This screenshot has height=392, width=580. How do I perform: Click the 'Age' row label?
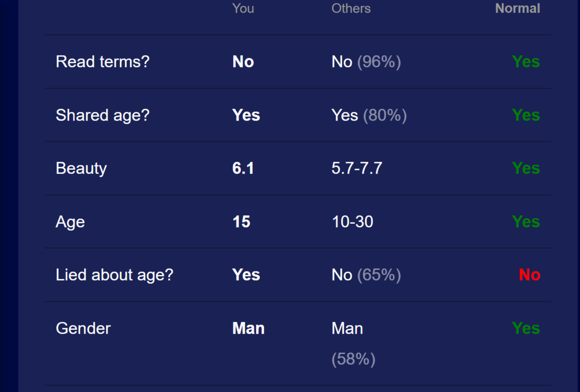(x=70, y=222)
